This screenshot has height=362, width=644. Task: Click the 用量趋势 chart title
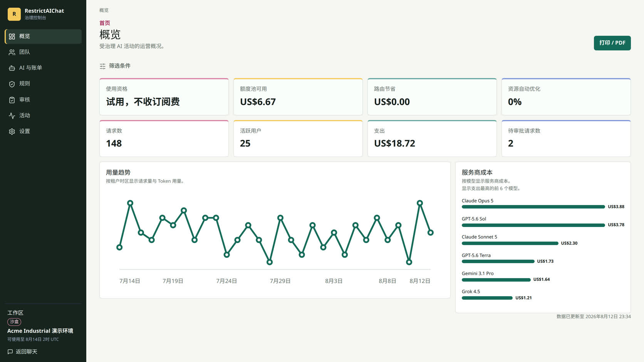tap(118, 172)
